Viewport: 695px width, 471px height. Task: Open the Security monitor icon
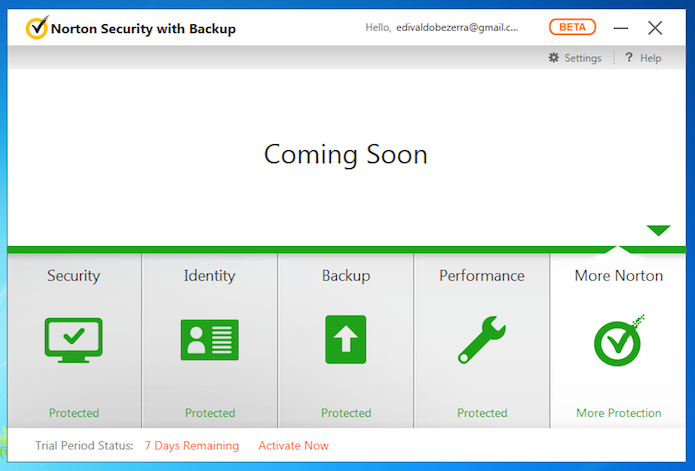tap(74, 340)
